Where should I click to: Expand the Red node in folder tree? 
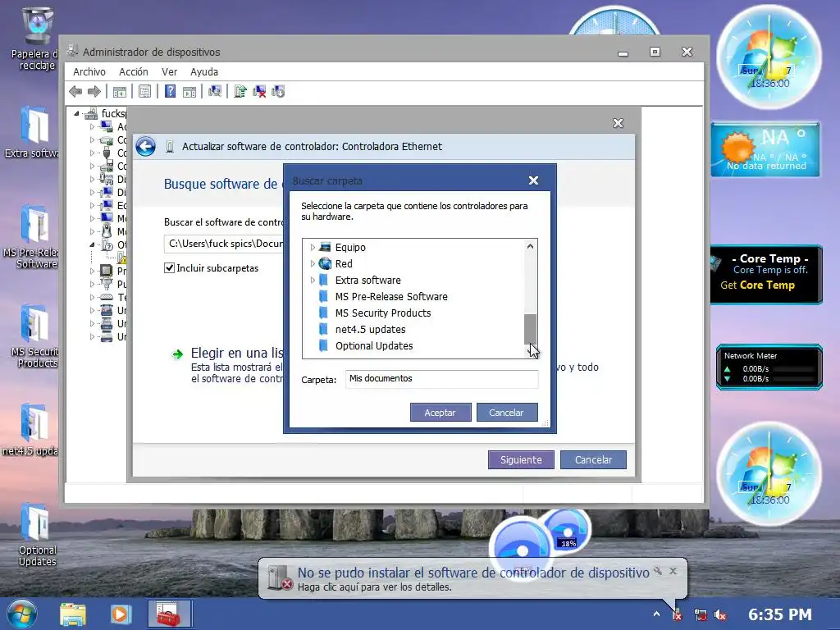tap(313, 263)
